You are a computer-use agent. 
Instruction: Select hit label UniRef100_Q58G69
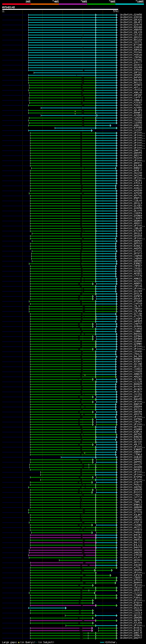click(131, 605)
